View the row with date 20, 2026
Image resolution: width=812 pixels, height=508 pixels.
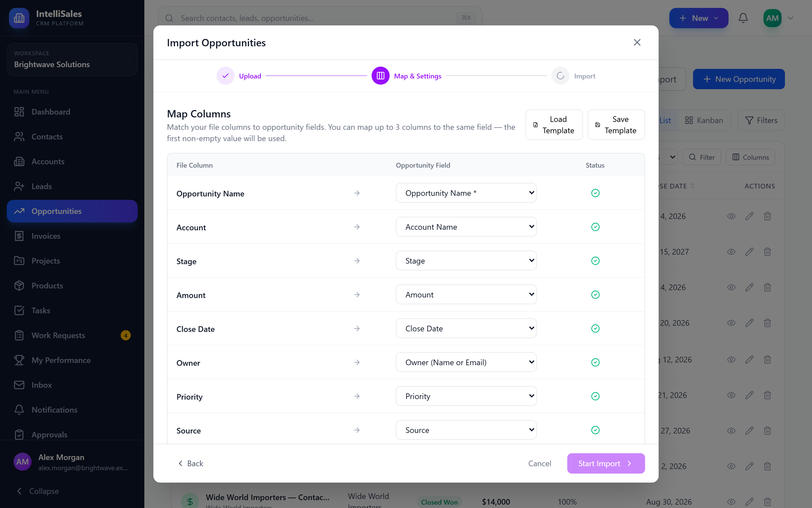731,323
